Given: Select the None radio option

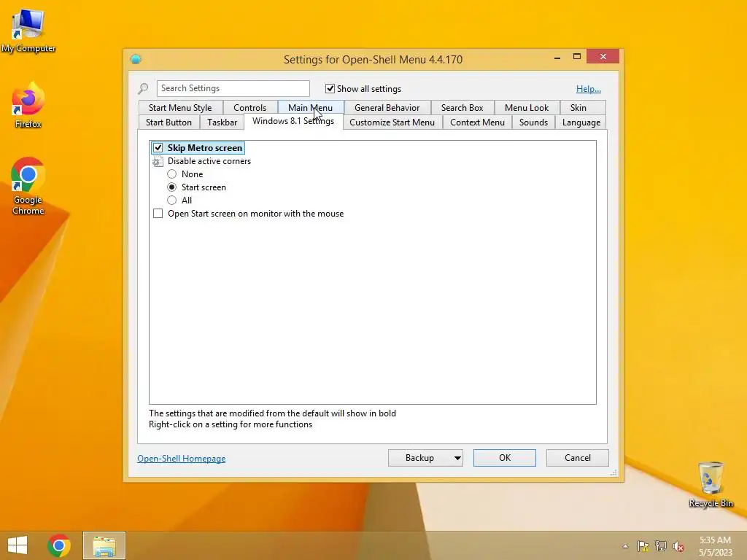Looking at the screenshot, I should click(172, 174).
